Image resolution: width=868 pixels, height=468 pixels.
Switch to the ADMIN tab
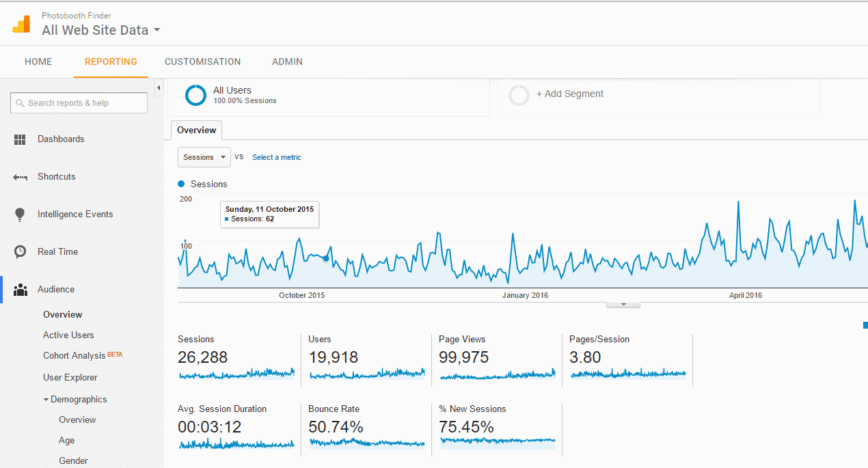[287, 61]
